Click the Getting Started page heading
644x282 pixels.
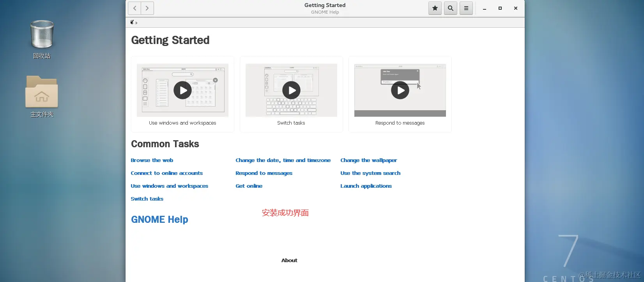click(x=170, y=40)
